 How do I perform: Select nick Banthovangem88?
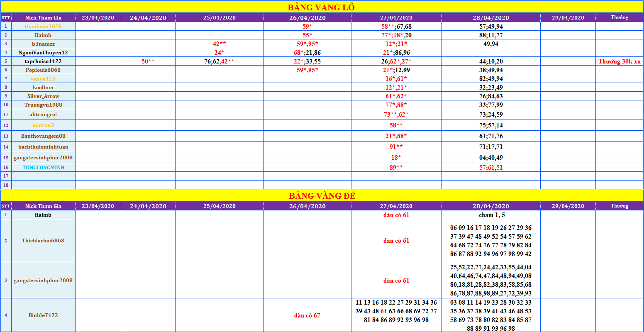click(43, 136)
